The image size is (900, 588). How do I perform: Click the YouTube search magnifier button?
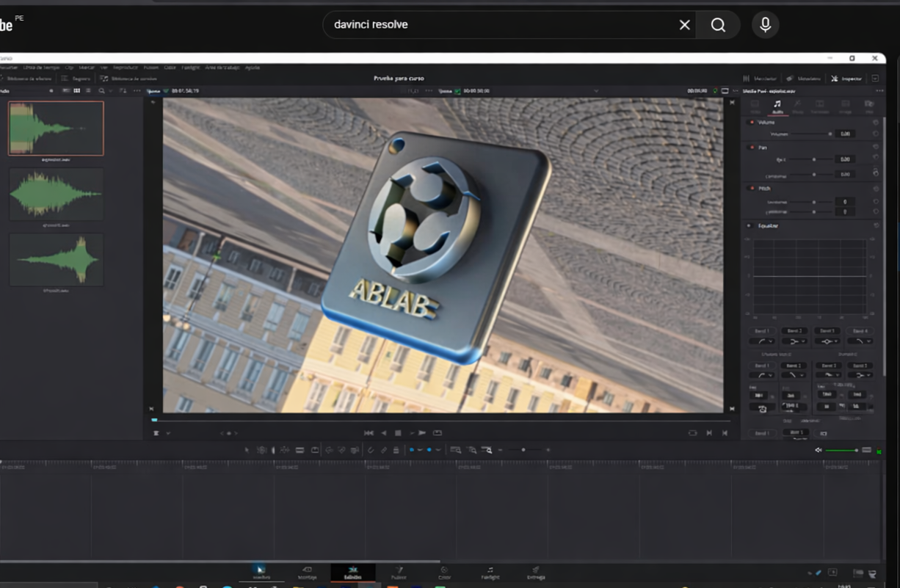pos(718,25)
